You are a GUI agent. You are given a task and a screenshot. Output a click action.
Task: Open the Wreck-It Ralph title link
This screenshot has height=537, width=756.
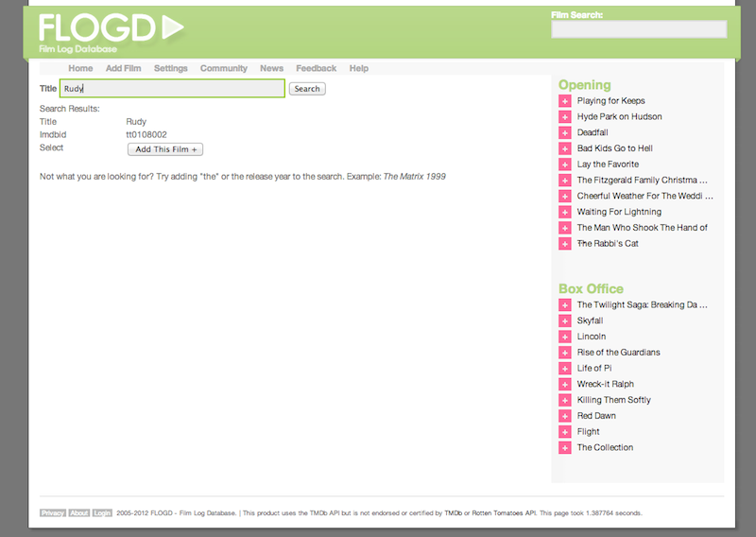[606, 385]
